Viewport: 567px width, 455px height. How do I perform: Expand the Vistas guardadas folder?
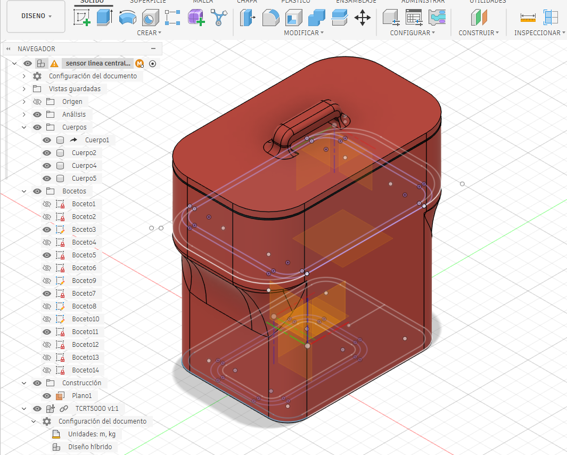24,89
